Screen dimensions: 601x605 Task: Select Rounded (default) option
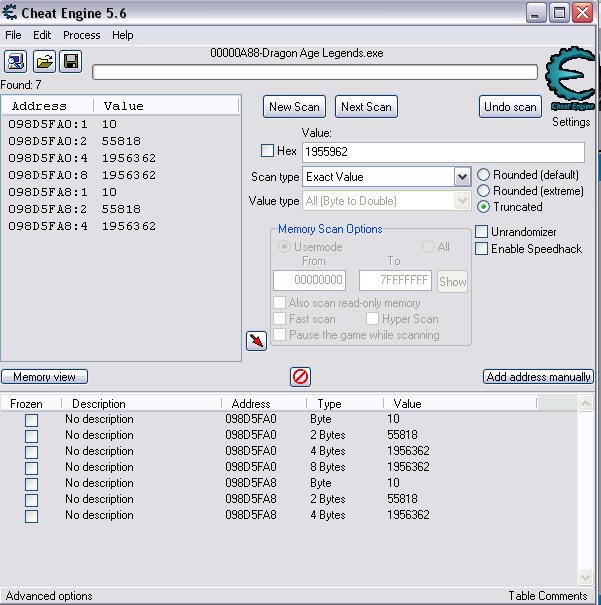483,175
